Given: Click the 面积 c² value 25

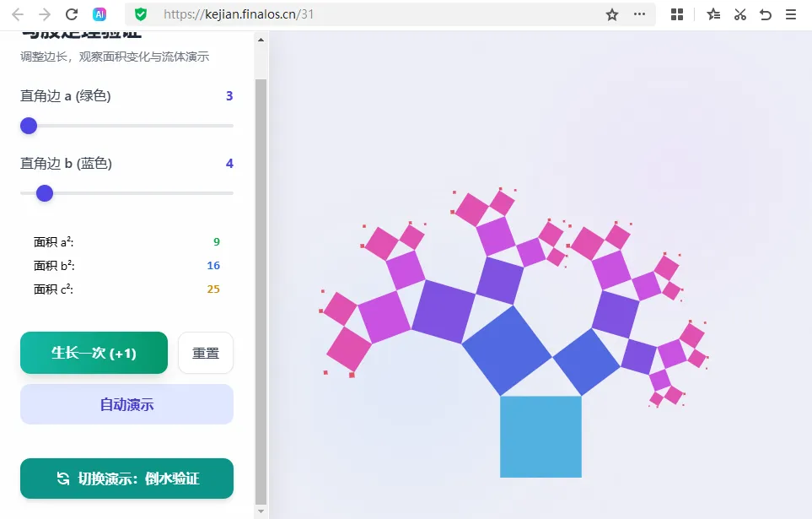Looking at the screenshot, I should tap(213, 289).
